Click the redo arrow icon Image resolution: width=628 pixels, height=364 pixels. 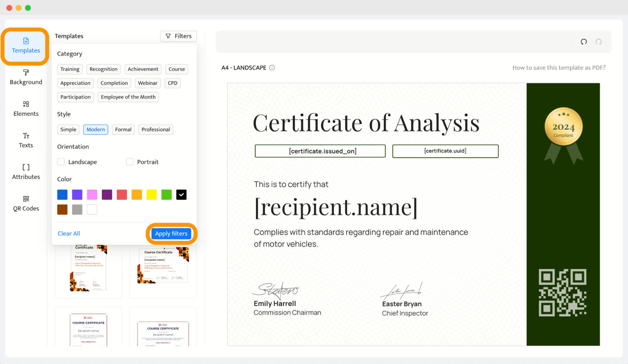point(599,42)
